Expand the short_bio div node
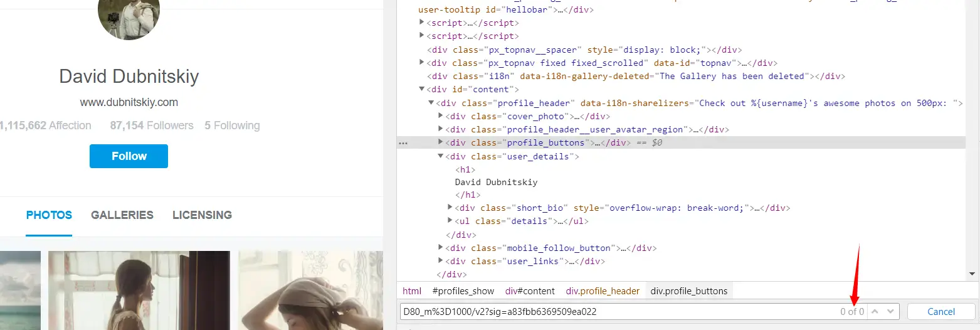980x330 pixels. (x=450, y=208)
